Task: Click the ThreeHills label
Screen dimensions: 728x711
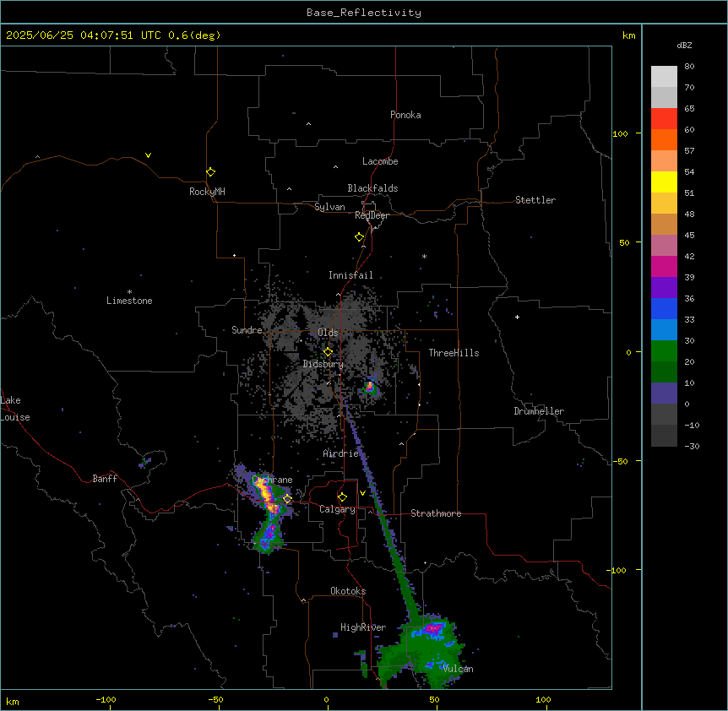Action: click(x=454, y=353)
